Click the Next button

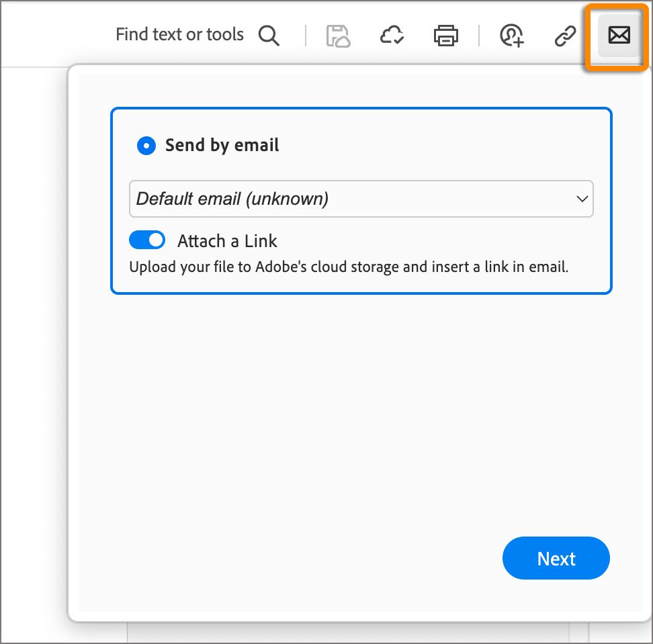click(556, 558)
